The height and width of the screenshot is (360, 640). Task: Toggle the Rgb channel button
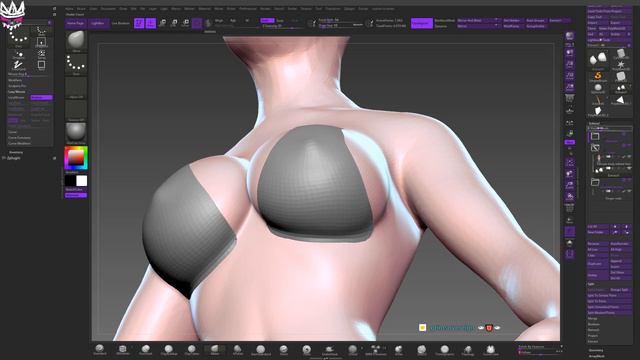[233, 20]
